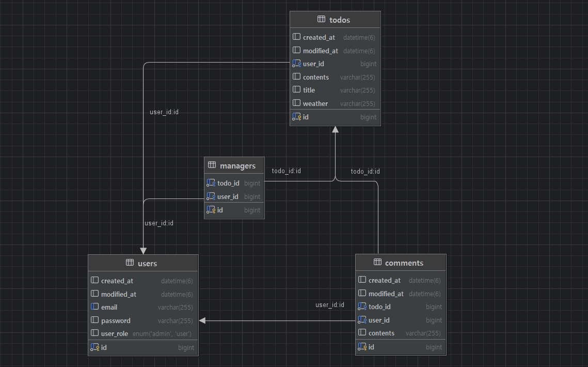Select the user_role column name in users
Viewport: 588px width, 367px height.
(x=115, y=333)
